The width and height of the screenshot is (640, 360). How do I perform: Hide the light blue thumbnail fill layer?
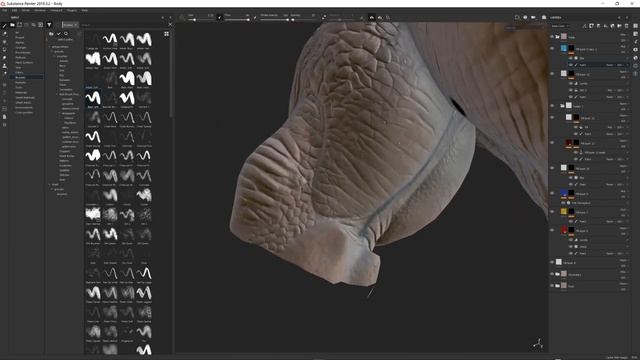(552, 49)
